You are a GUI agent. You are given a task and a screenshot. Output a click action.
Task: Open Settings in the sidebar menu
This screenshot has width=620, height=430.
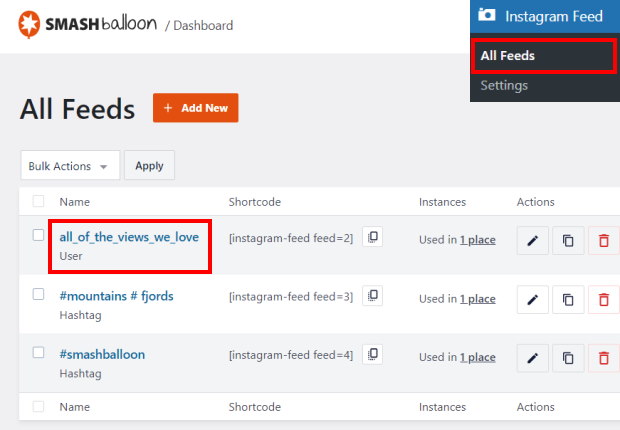click(x=504, y=85)
